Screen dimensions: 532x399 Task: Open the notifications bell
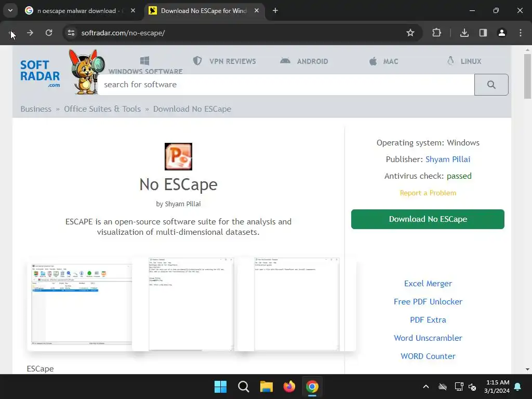pyautogui.click(x=518, y=387)
